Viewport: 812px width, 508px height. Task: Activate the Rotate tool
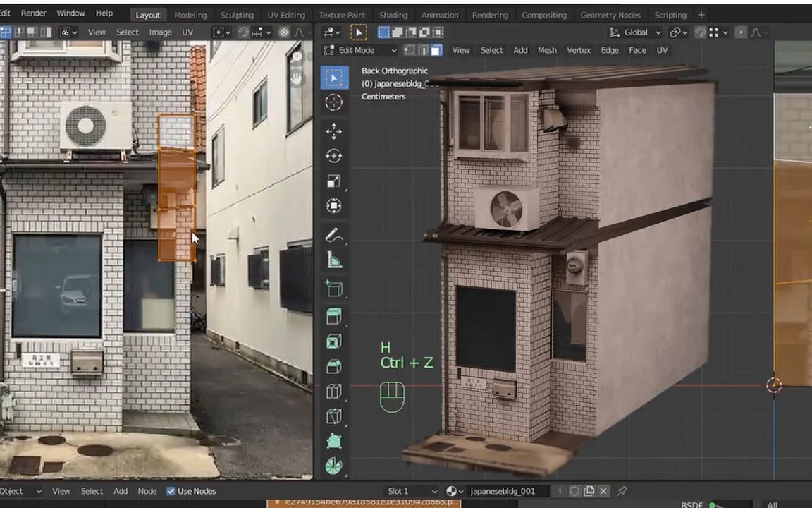334,156
